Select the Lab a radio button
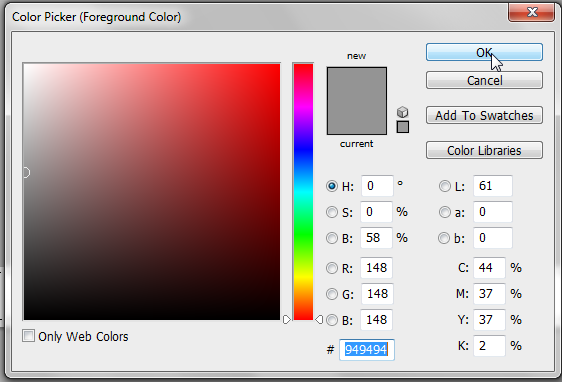This screenshot has height=382, width=562. [x=445, y=212]
